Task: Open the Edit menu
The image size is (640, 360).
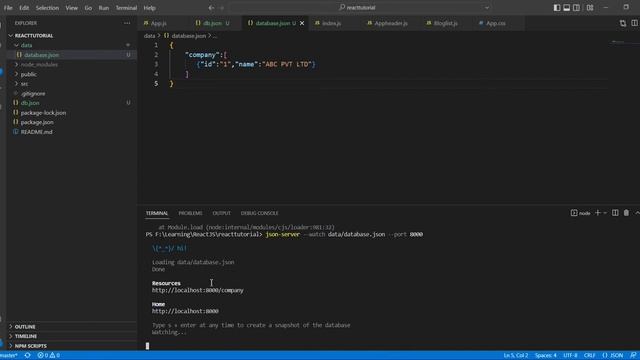Action: (x=24, y=8)
